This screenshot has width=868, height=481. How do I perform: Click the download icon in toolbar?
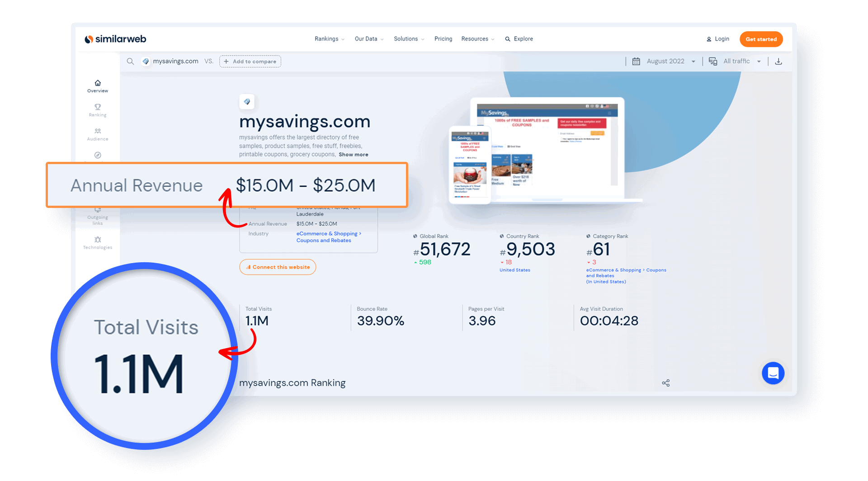[x=778, y=61]
